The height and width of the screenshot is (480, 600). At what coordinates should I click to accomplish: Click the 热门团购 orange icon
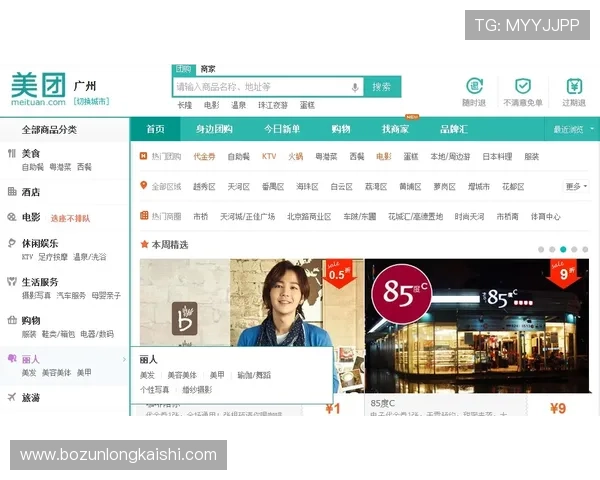coord(143,156)
